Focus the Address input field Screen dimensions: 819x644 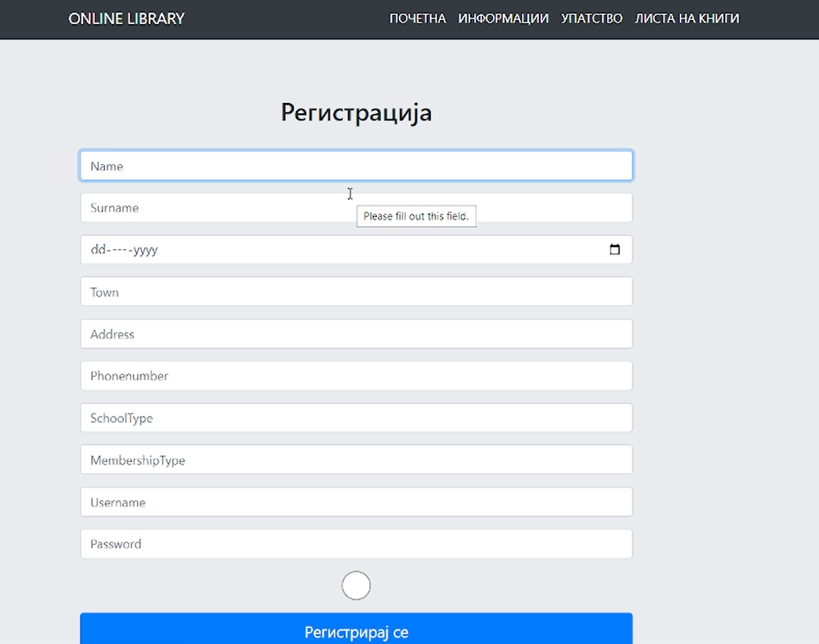click(x=356, y=334)
